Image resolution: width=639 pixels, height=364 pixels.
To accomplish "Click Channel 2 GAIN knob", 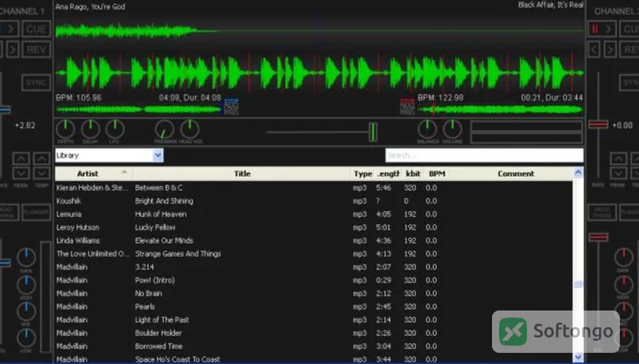I will pos(624,258).
